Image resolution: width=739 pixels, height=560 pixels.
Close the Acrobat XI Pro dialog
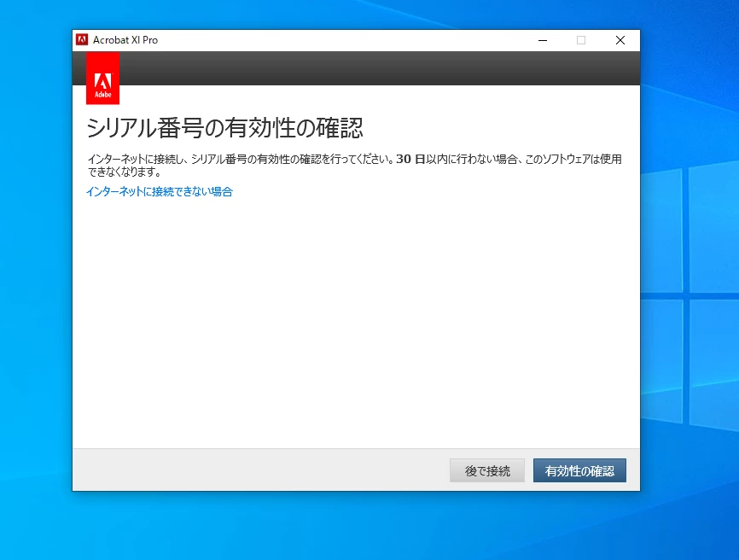[620, 40]
